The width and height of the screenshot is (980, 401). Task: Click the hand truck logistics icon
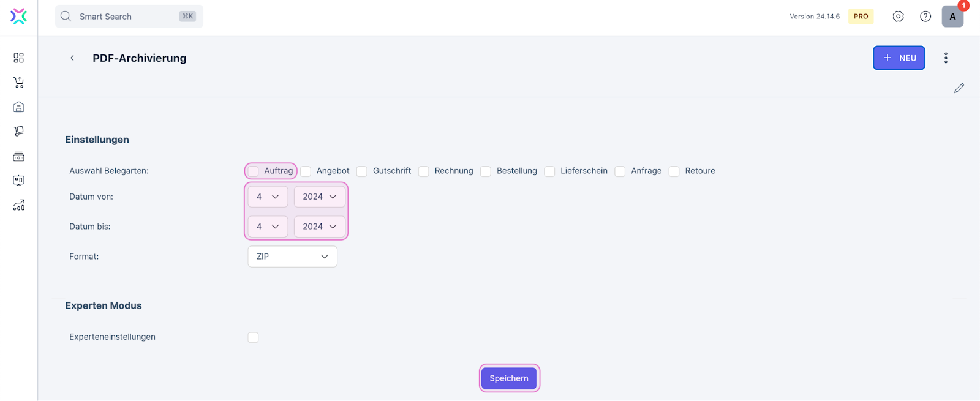tap(19, 131)
